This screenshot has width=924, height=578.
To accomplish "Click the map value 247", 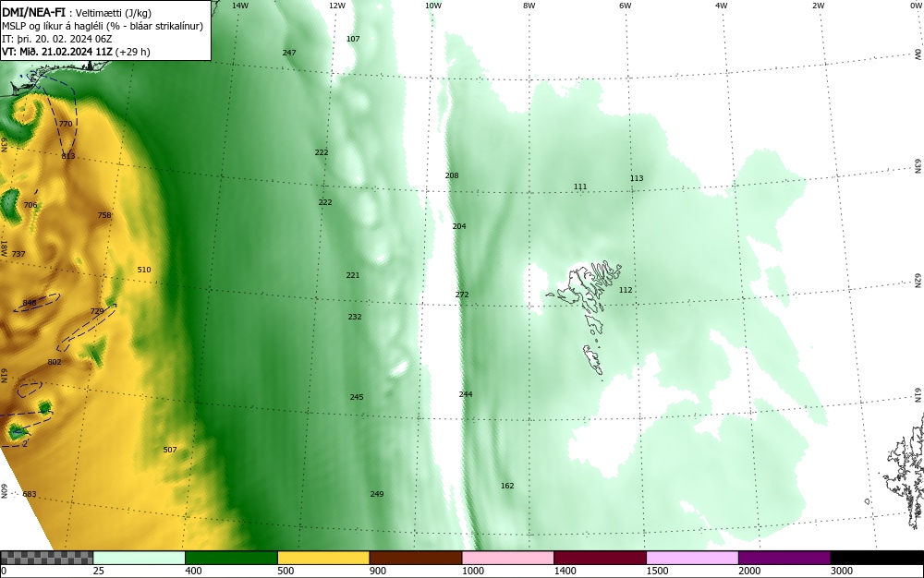I will [288, 53].
